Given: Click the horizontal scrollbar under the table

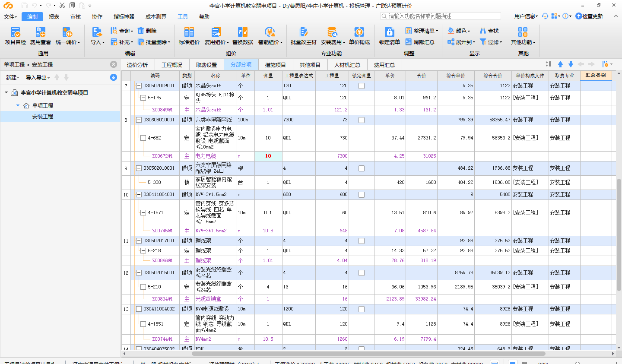Looking at the screenshot, I should (x=368, y=353).
